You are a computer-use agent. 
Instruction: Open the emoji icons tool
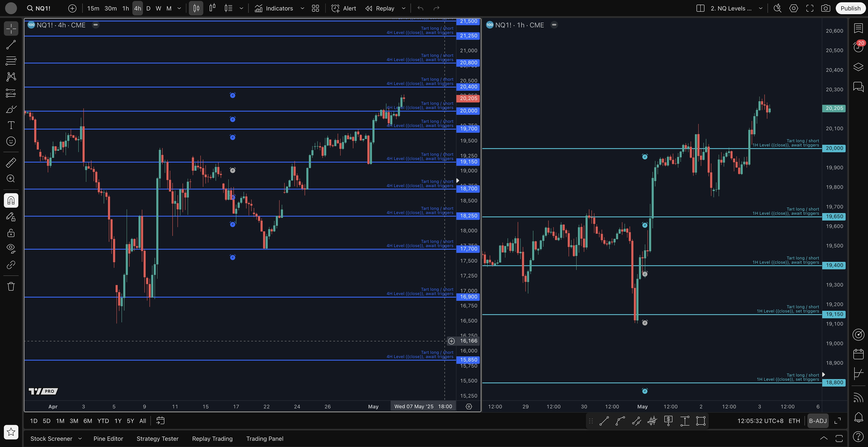tap(11, 141)
